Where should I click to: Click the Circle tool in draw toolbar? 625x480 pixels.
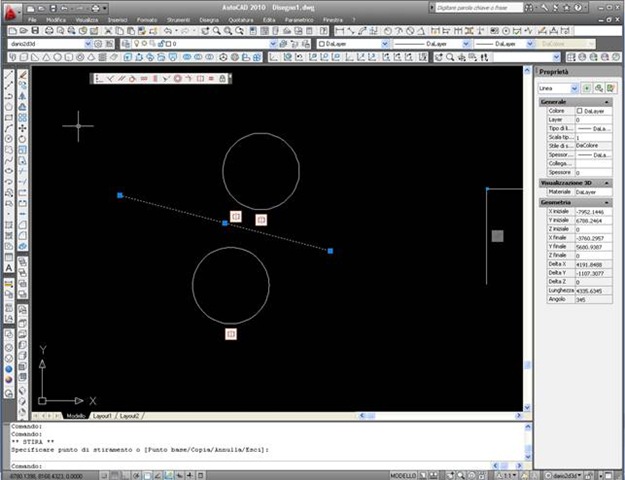pyautogui.click(x=9, y=139)
